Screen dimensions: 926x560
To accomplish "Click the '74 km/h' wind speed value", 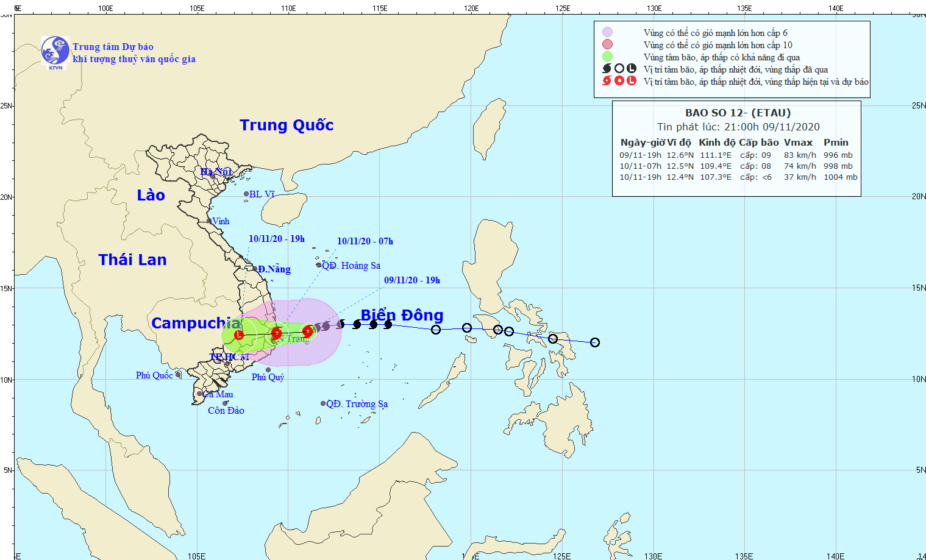I will tap(800, 166).
